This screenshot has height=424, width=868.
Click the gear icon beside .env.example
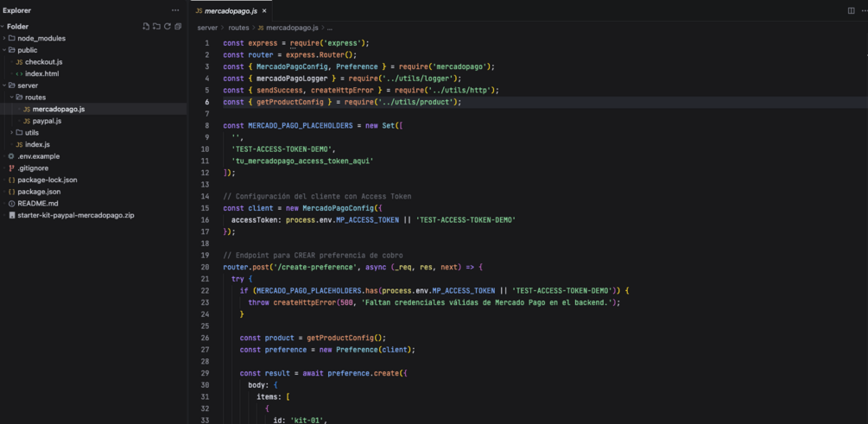tap(11, 156)
